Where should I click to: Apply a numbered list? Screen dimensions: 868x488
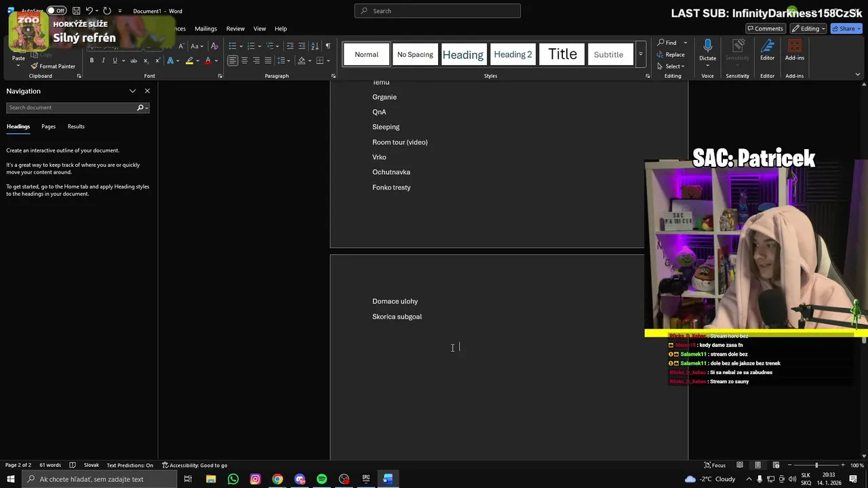pyautogui.click(x=251, y=46)
